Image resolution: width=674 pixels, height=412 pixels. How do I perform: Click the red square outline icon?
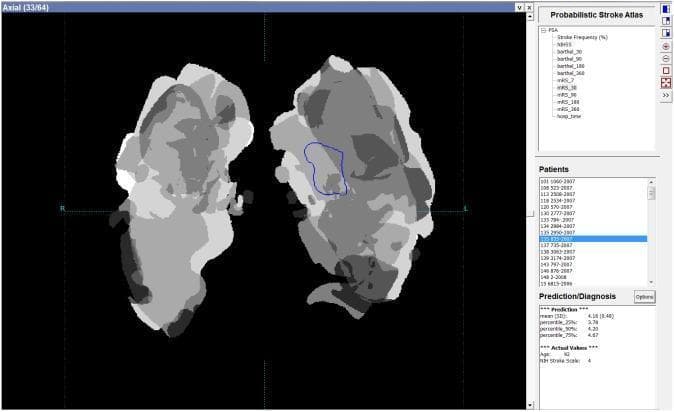[x=666, y=71]
